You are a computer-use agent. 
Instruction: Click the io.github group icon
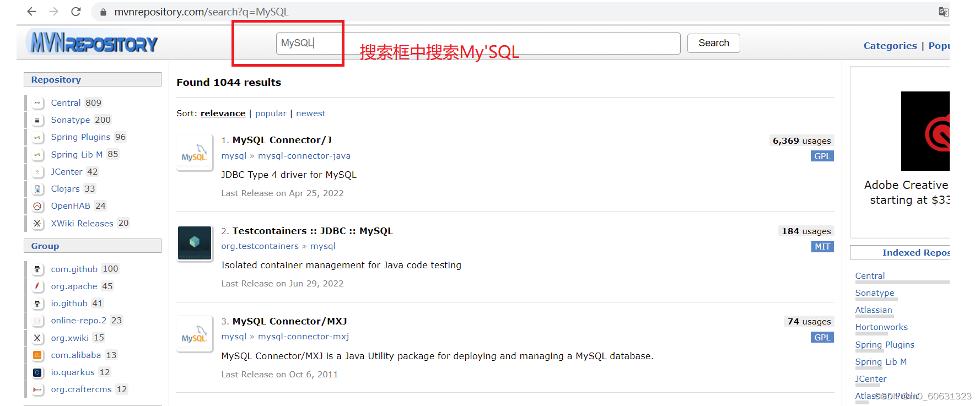coord(37,304)
